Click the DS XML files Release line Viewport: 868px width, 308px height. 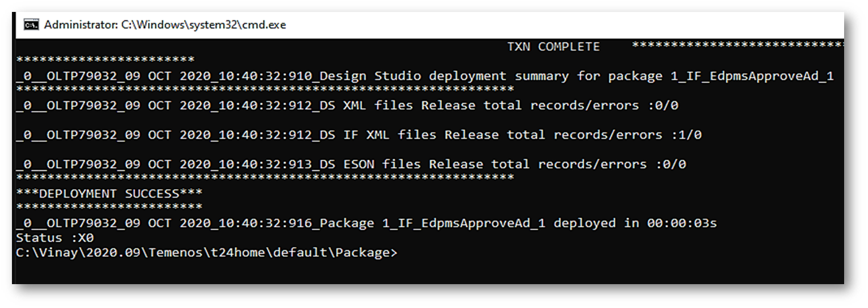tap(347, 106)
